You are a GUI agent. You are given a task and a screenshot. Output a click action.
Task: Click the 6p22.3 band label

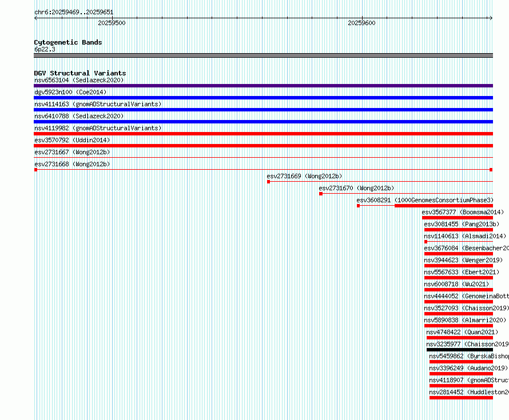coord(45,49)
